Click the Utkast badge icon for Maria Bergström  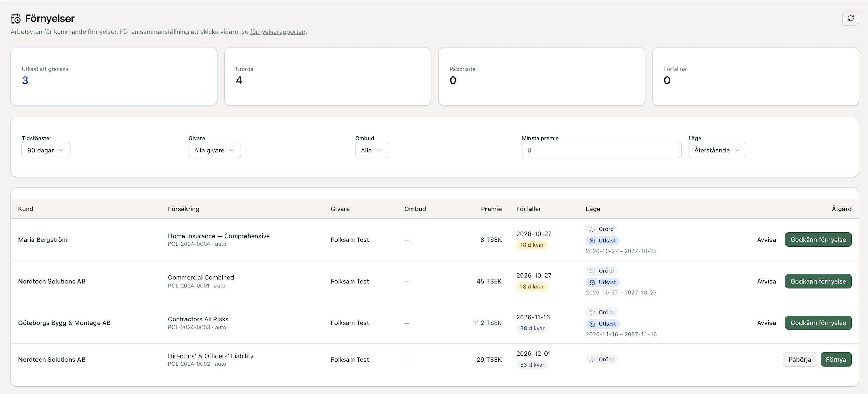point(592,241)
